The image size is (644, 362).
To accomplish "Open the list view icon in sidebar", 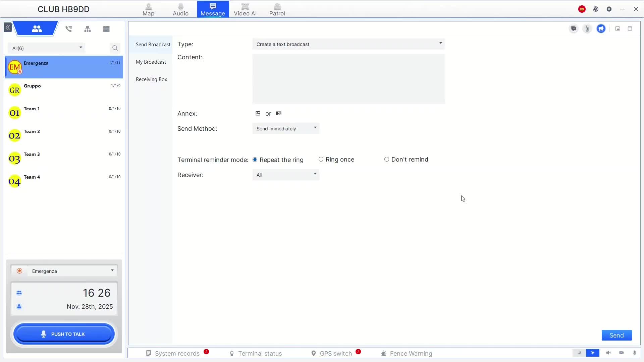I will tap(106, 29).
